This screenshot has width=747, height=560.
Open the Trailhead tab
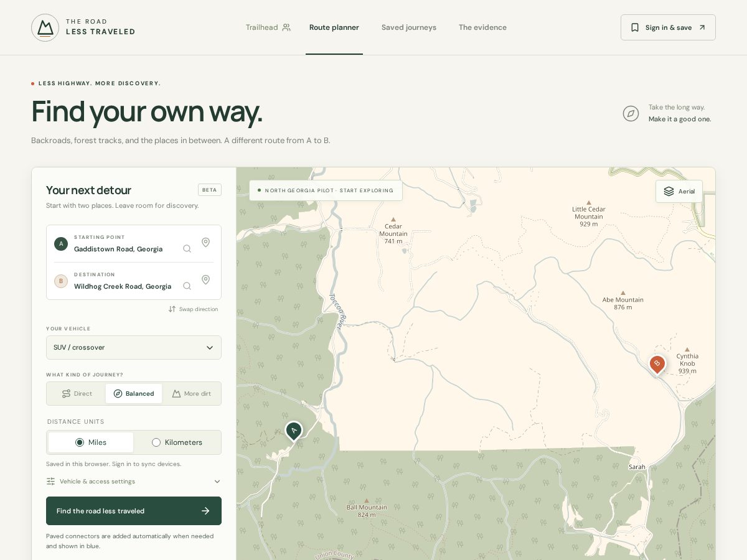(268, 27)
